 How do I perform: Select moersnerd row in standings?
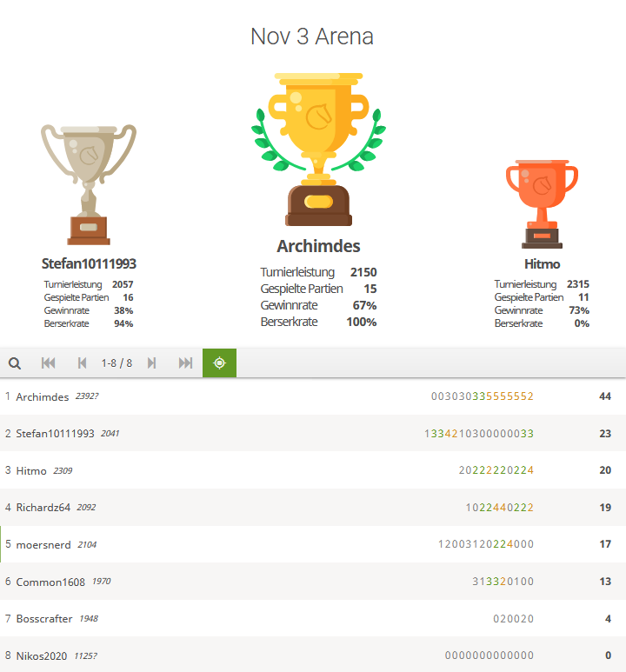(x=313, y=544)
